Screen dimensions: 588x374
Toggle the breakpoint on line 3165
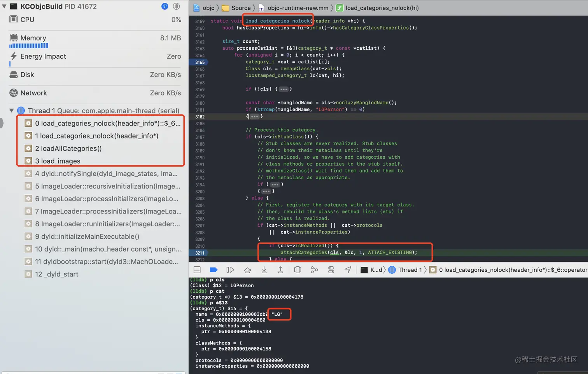[x=199, y=62]
